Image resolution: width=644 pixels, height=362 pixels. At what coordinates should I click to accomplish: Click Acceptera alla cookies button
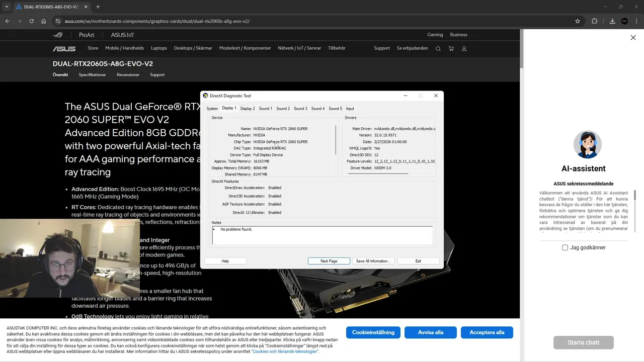[487, 332]
